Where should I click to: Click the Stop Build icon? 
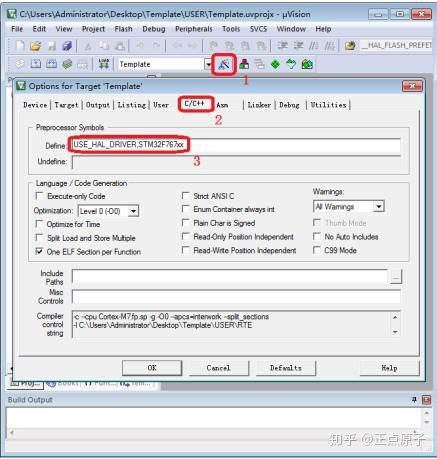coord(83,64)
